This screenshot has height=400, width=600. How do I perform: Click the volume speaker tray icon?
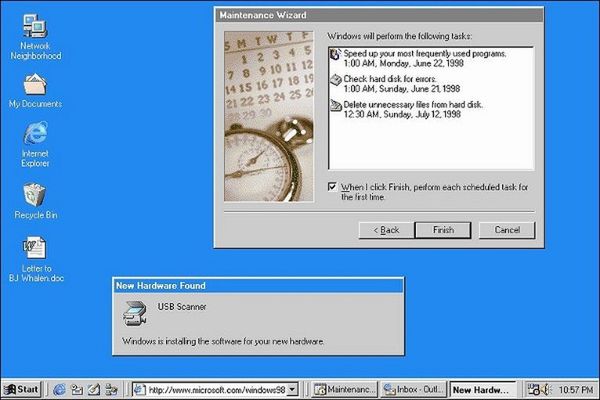[546, 390]
